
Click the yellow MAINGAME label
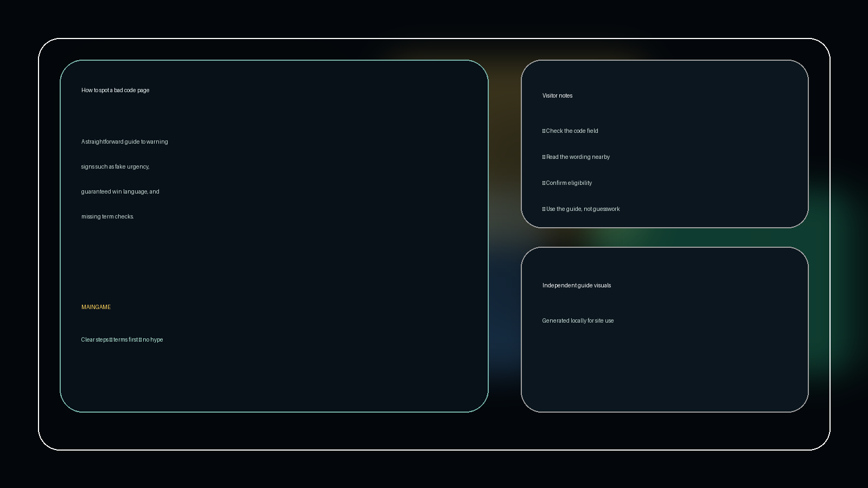tap(96, 307)
